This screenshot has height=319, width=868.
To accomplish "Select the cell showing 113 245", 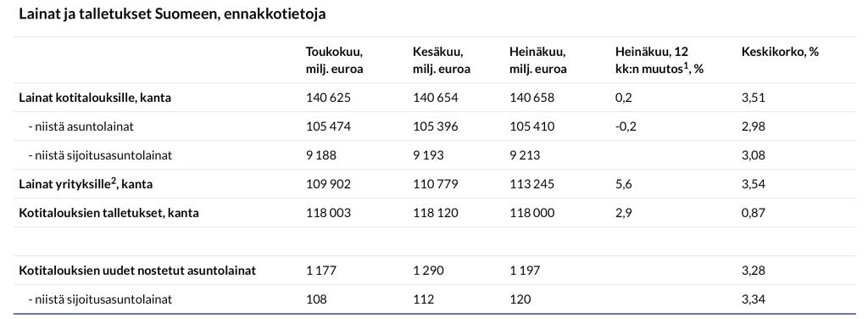I will [532, 184].
